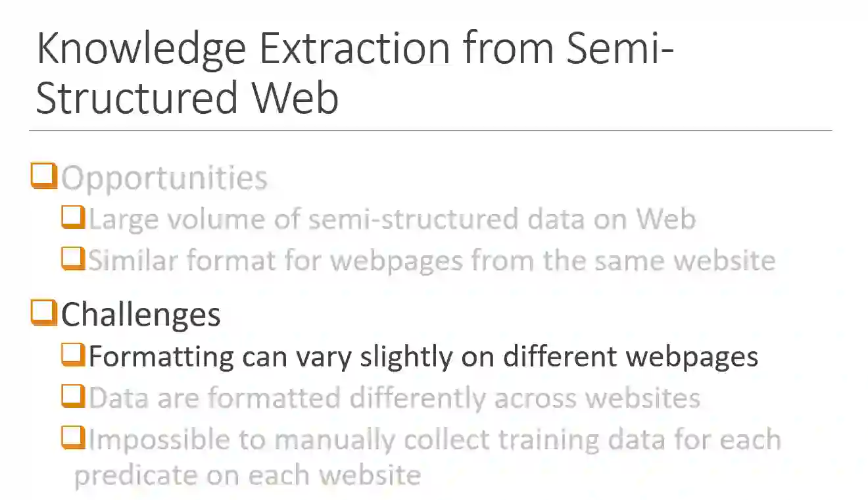Click the predicate on each website line
868x500 pixels.
click(x=247, y=474)
